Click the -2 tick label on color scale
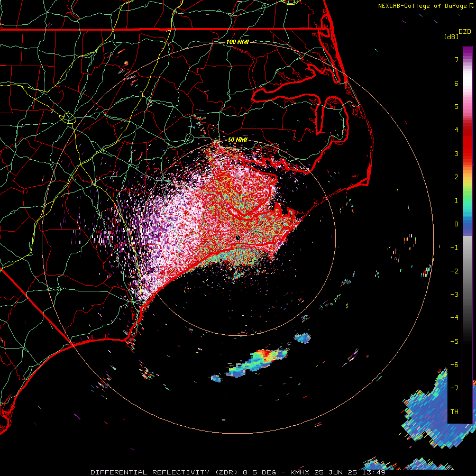 [x=454, y=271]
